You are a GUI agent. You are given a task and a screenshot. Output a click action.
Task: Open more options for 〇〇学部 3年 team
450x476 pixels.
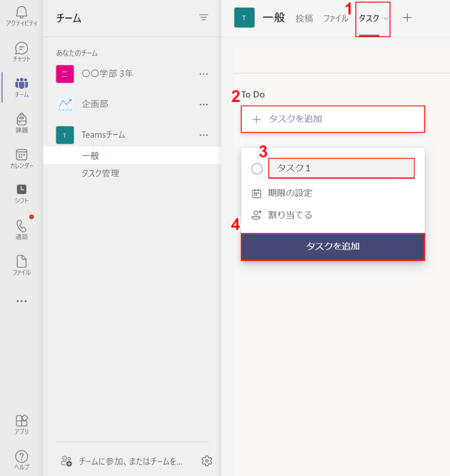(x=204, y=74)
